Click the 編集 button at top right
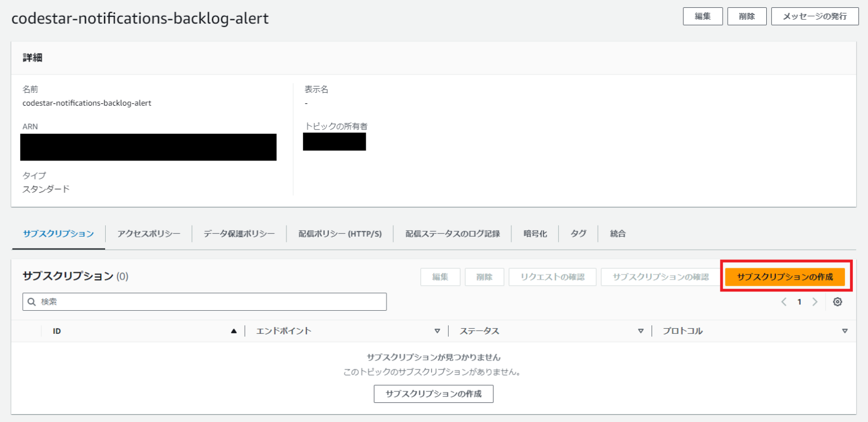 702,16
